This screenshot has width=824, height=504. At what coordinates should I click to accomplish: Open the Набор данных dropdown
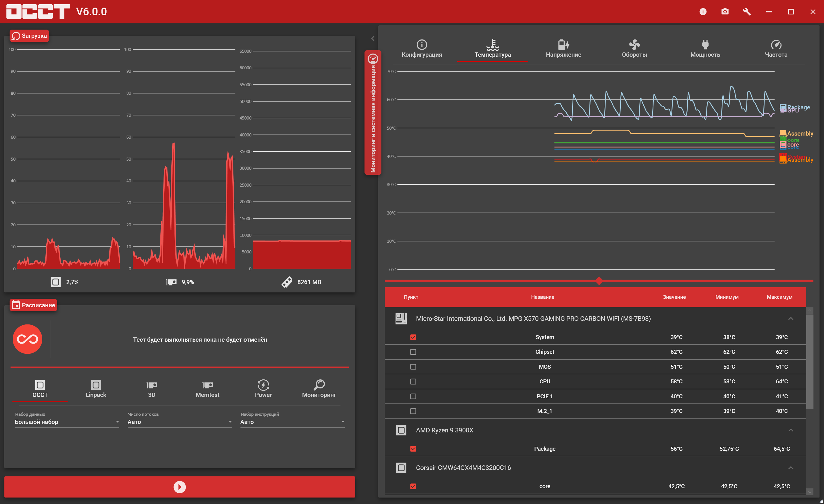click(67, 422)
